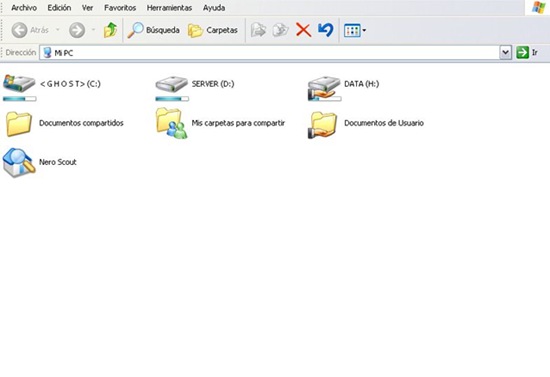550x377 pixels.
Task: Open the Ver menu
Action: click(x=87, y=8)
